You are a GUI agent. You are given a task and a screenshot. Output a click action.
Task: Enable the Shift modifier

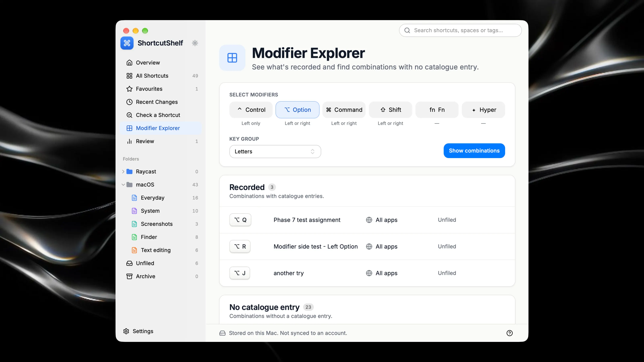390,110
